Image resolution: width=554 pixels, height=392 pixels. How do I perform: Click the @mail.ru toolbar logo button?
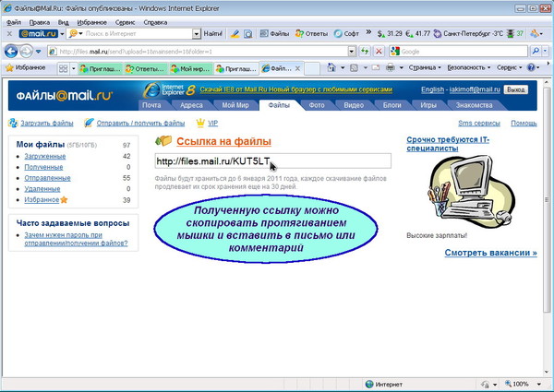point(39,34)
